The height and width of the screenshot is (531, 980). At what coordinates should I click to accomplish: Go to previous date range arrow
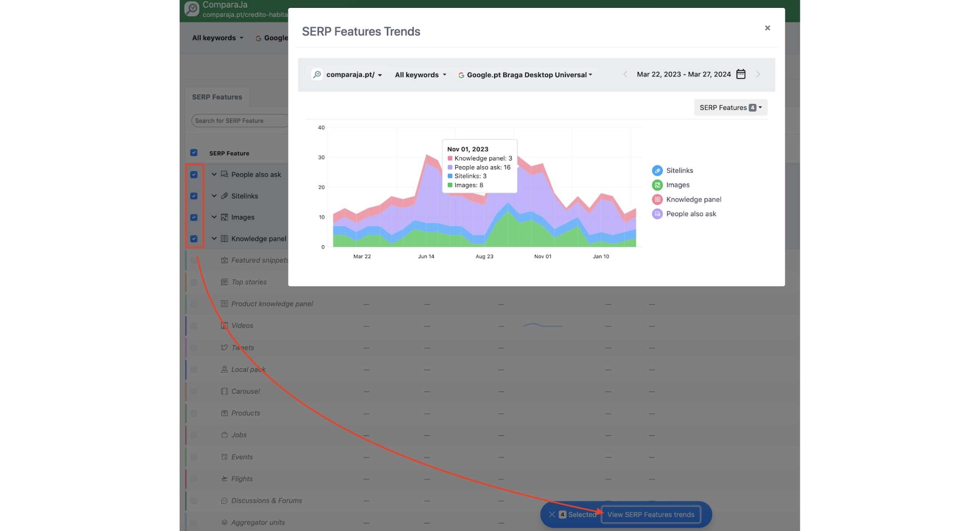[x=625, y=74]
